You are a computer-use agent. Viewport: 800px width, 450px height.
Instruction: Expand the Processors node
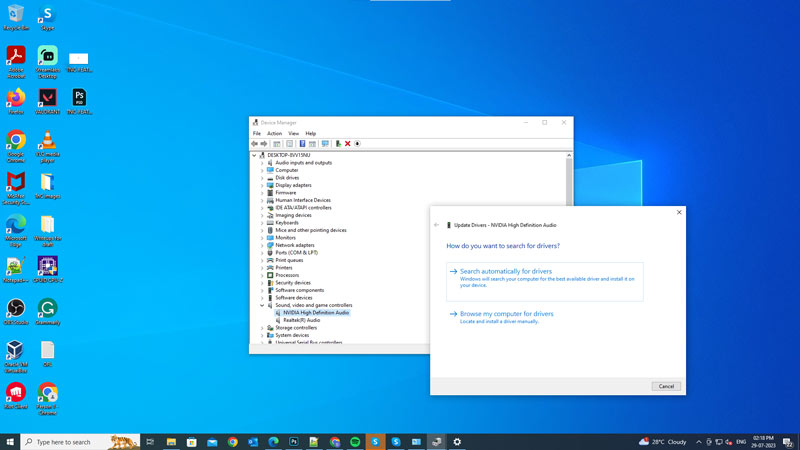tap(262, 276)
